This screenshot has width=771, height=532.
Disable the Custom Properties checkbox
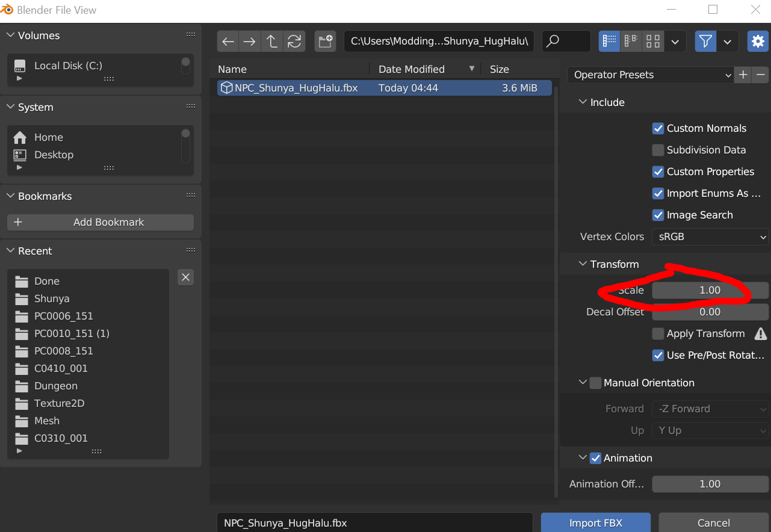pos(658,172)
